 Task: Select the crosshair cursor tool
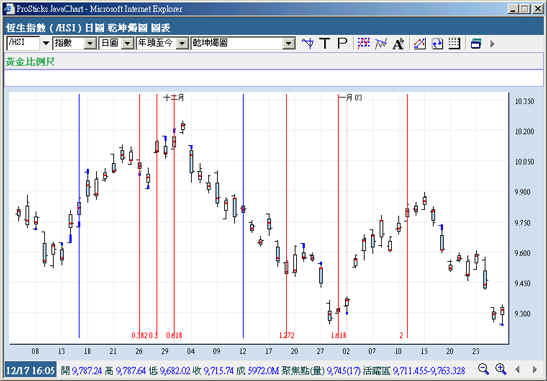[308, 44]
